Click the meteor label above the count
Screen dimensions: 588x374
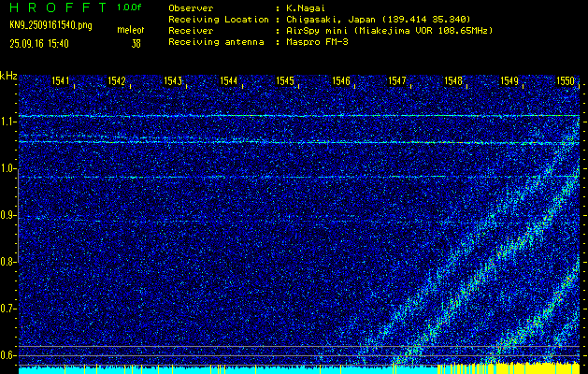click(131, 30)
